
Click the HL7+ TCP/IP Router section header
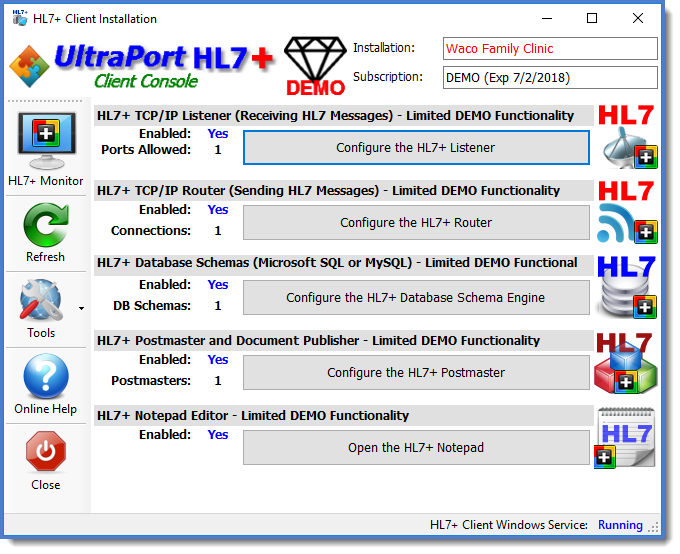pos(343,190)
